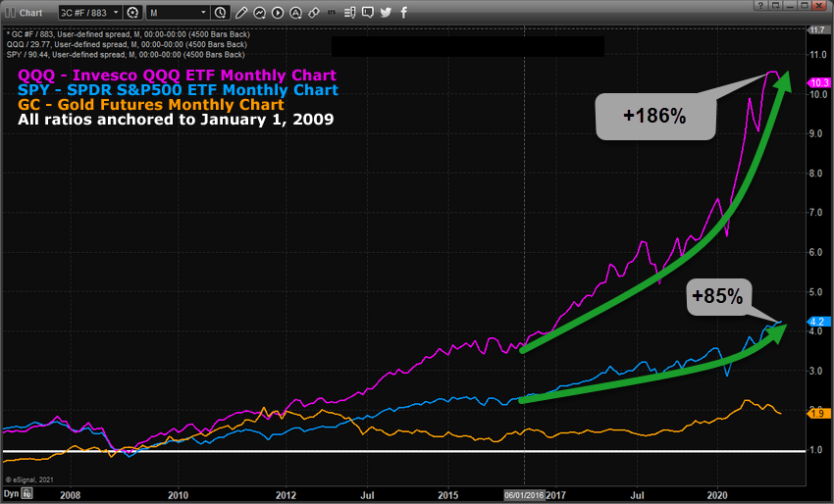Screen dimensions: 834x504
Task: Expand the interval M dropdown arrow
Action: point(203,12)
